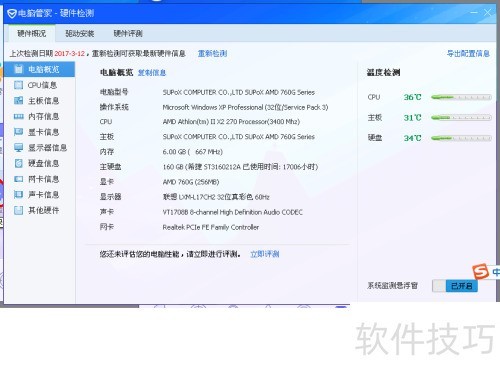Open the 显示器信息 monitor icon
500x376 pixels.
point(18,148)
